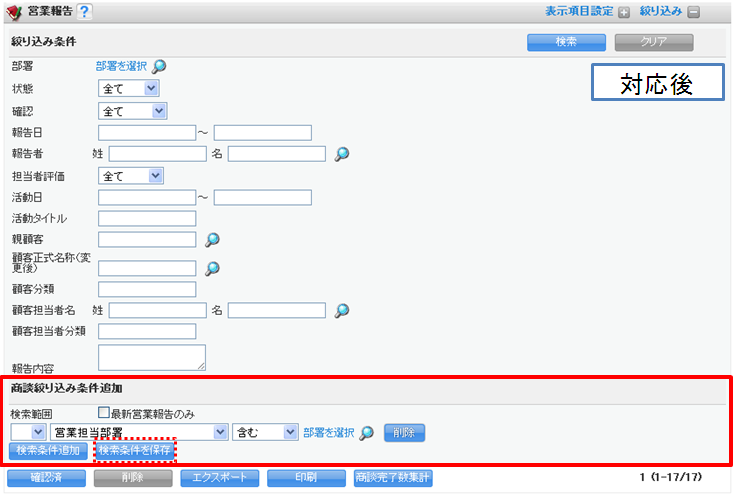The image size is (739, 495).
Task: Click the 活動タイトル input field
Action: tap(147, 219)
